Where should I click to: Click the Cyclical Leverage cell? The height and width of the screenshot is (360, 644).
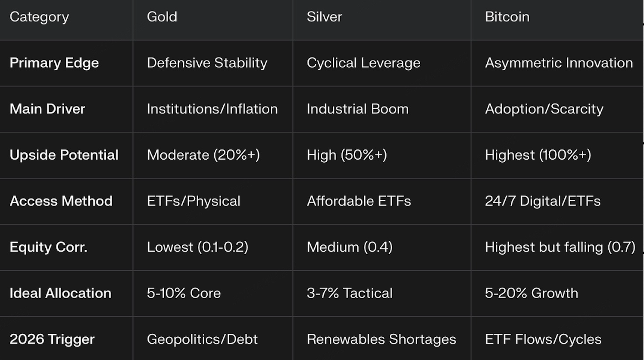(363, 63)
